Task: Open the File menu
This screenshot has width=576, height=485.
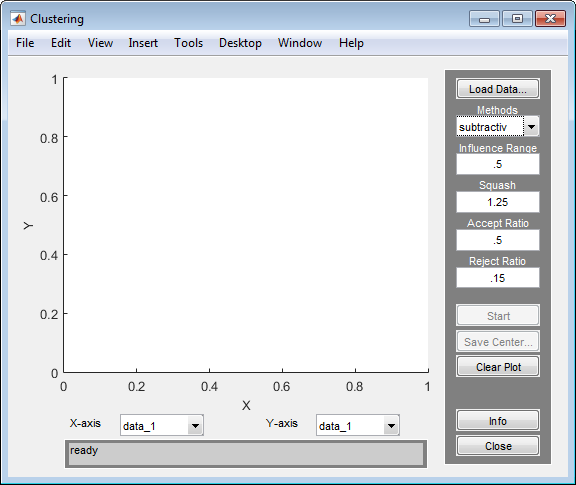Action: (x=25, y=43)
